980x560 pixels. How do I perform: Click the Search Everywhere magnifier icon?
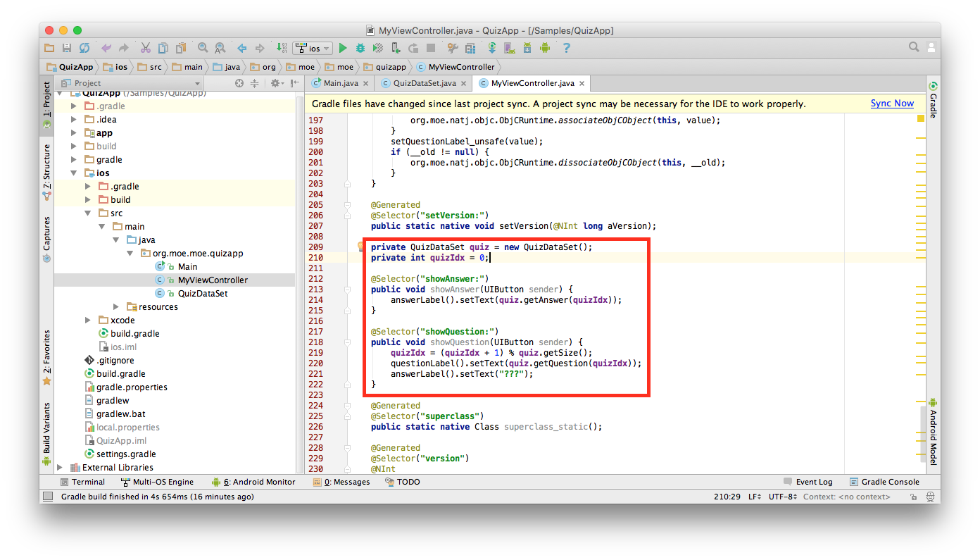(x=914, y=47)
